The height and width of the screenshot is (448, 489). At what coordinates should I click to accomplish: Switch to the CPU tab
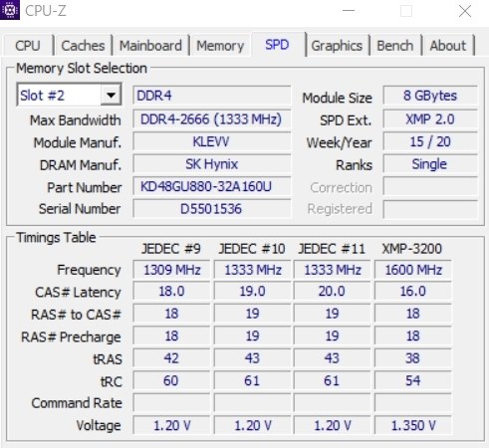28,46
